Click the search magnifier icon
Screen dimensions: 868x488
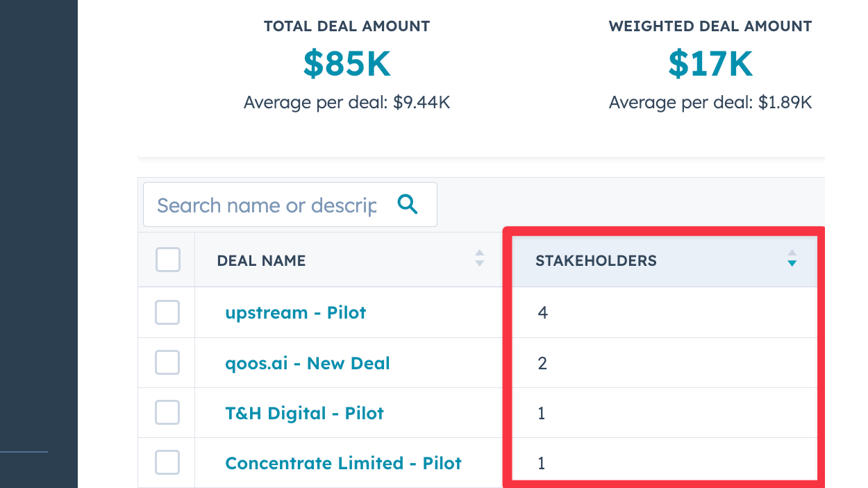pos(408,204)
